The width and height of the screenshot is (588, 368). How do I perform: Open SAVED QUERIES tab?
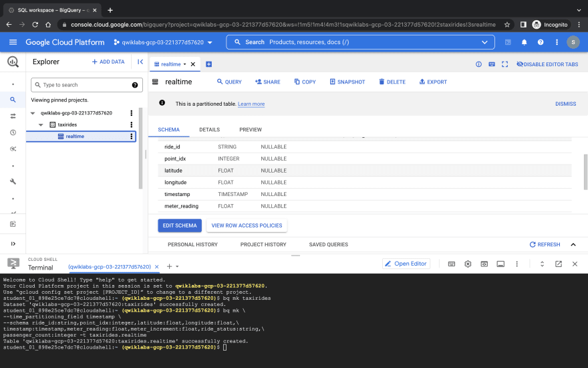click(x=328, y=244)
